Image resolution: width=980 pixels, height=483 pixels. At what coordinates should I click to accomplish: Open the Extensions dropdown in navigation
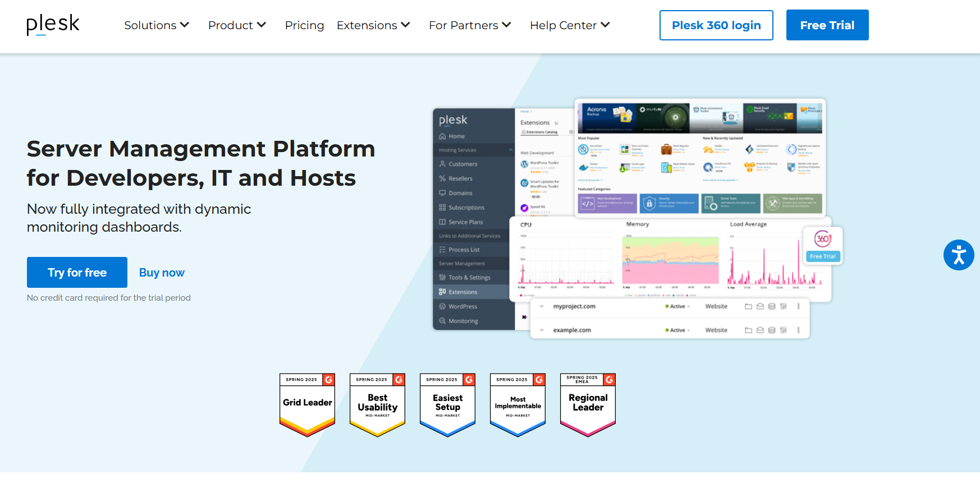click(x=373, y=25)
